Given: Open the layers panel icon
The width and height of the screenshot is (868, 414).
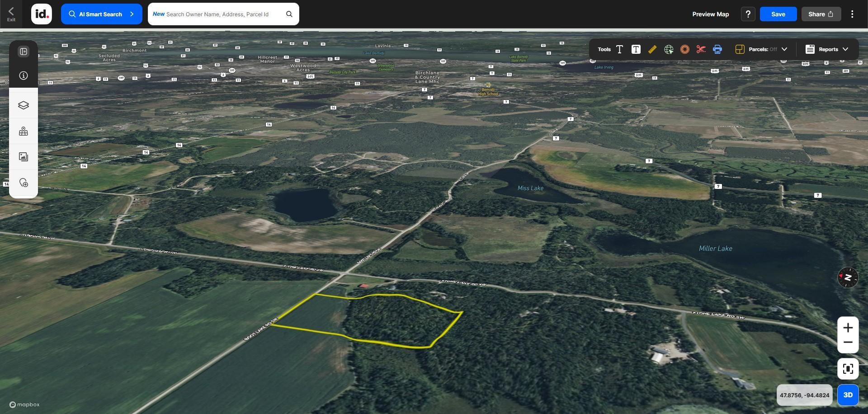Looking at the screenshot, I should 24,105.
